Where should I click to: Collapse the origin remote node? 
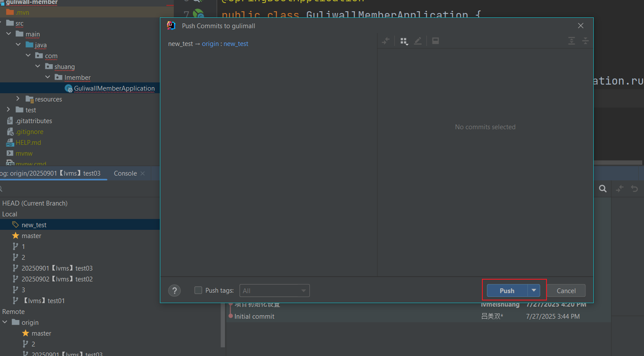click(5, 322)
